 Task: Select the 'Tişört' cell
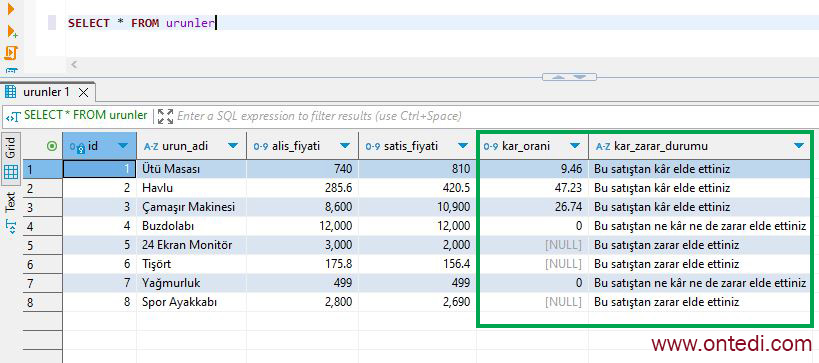pos(192,264)
